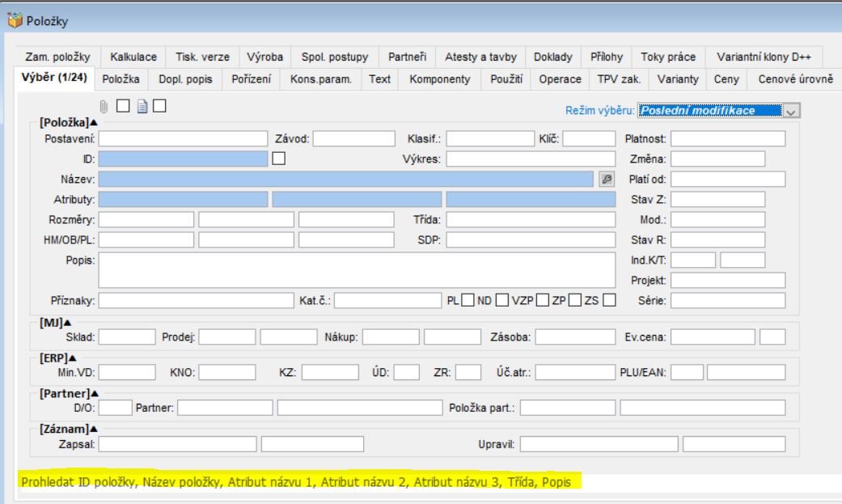Open the Komponenty tab
The image size is (842, 504).
click(x=439, y=78)
